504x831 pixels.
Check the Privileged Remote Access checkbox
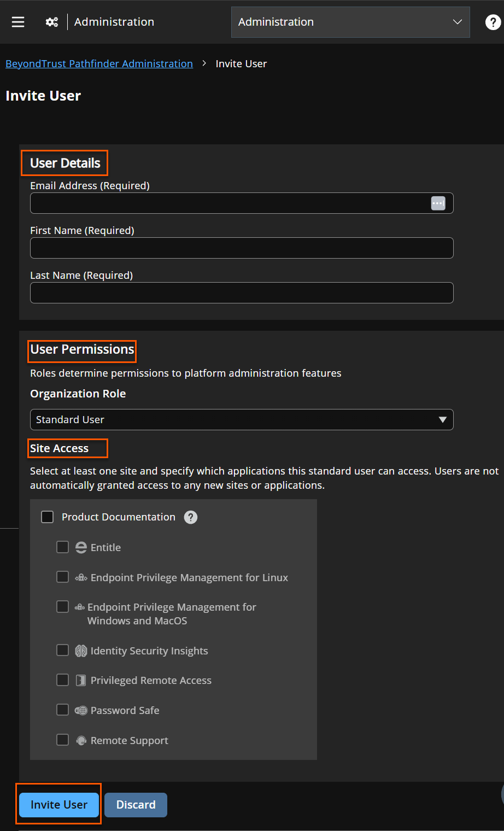pos(63,680)
